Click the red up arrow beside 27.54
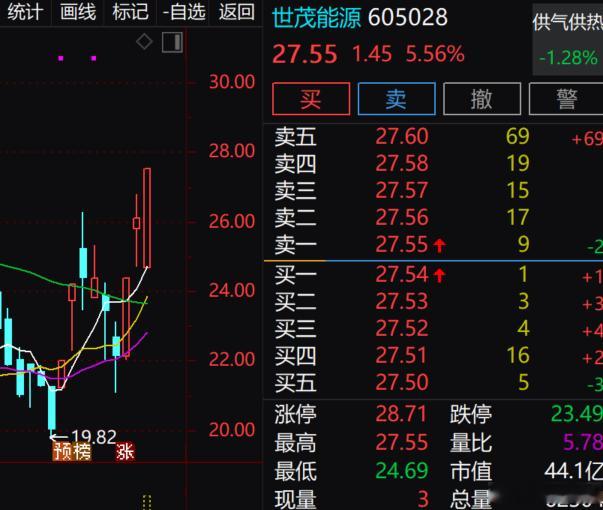Screen dimensions: 603x510 pyautogui.click(x=440, y=275)
